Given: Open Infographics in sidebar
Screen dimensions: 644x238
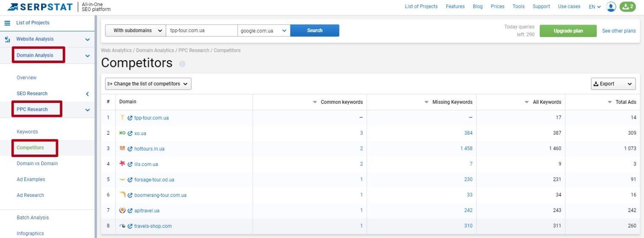Looking at the screenshot, I should click(30, 233).
